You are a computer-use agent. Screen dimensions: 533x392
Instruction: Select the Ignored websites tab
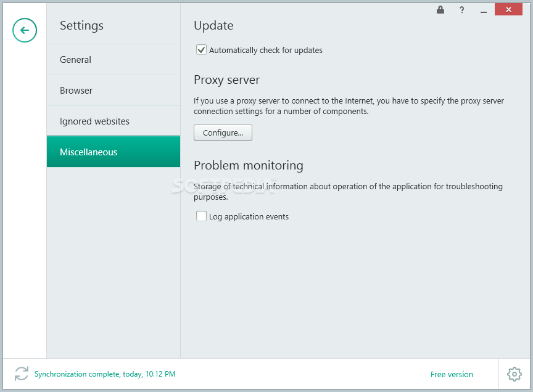click(114, 121)
